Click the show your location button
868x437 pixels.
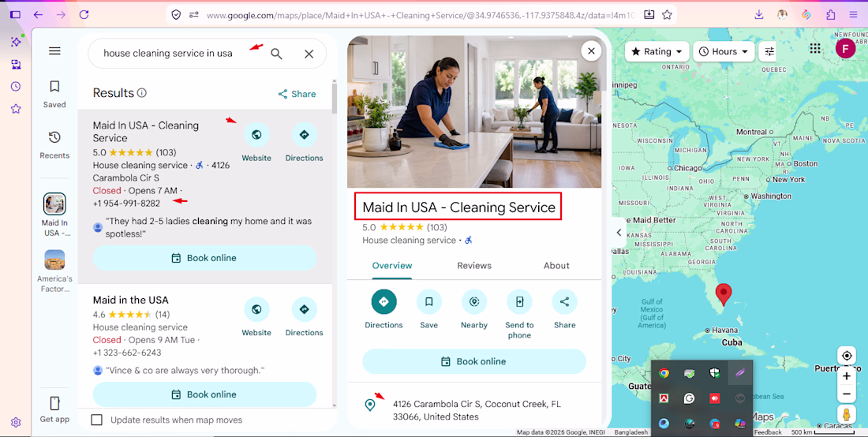(847, 355)
